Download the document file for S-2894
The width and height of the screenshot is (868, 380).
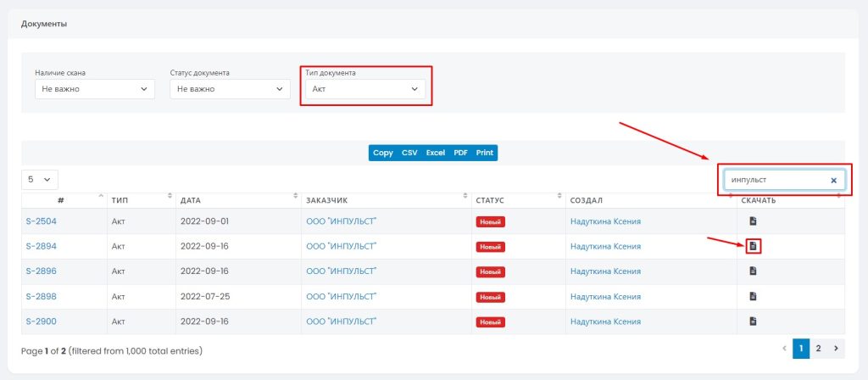click(753, 246)
